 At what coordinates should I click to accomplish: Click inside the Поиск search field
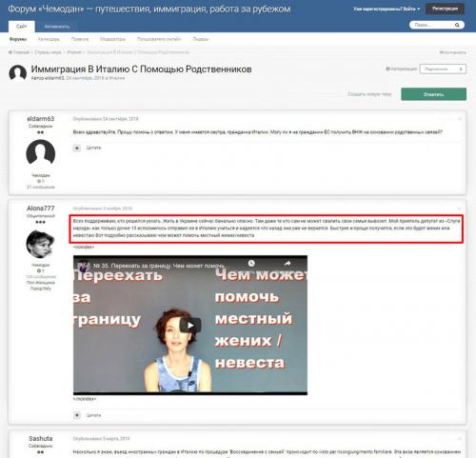tap(431, 25)
